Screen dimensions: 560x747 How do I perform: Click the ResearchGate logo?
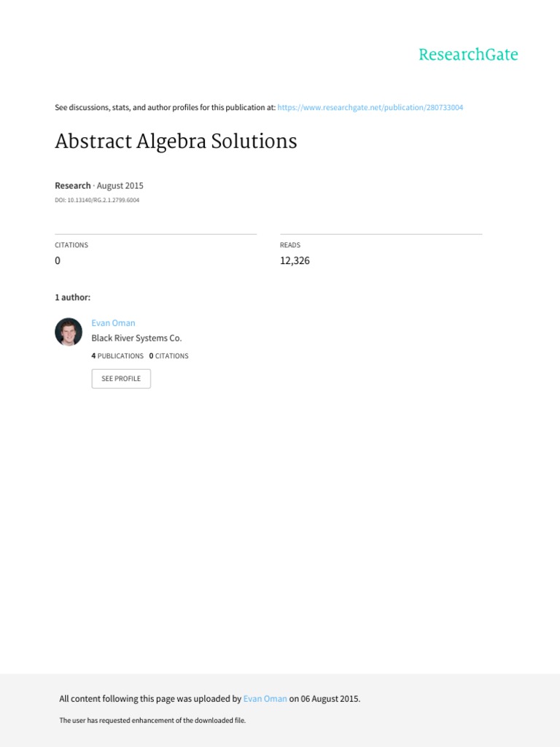pyautogui.click(x=468, y=55)
